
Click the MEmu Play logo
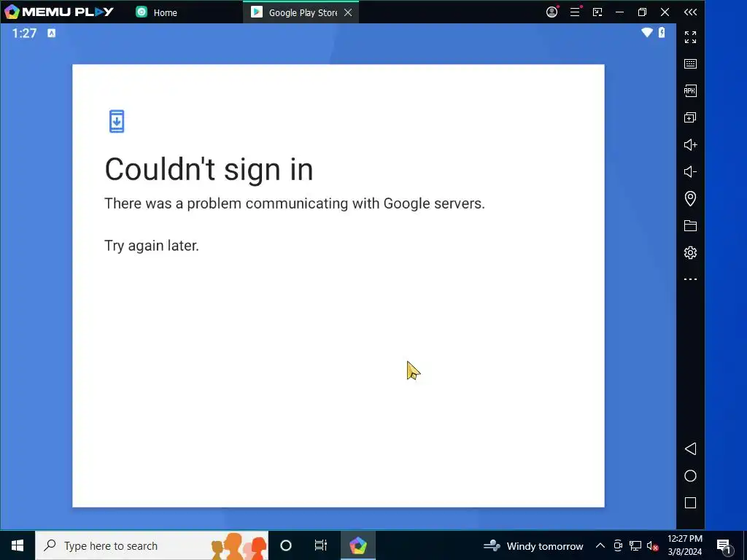point(58,12)
